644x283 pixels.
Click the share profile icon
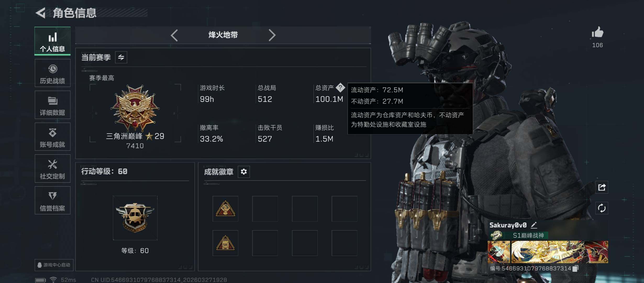point(602,187)
